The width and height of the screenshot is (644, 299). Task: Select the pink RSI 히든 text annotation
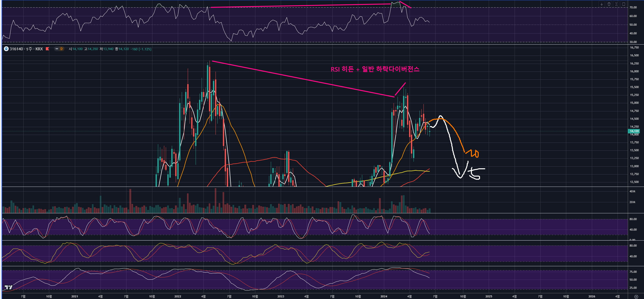click(x=375, y=69)
